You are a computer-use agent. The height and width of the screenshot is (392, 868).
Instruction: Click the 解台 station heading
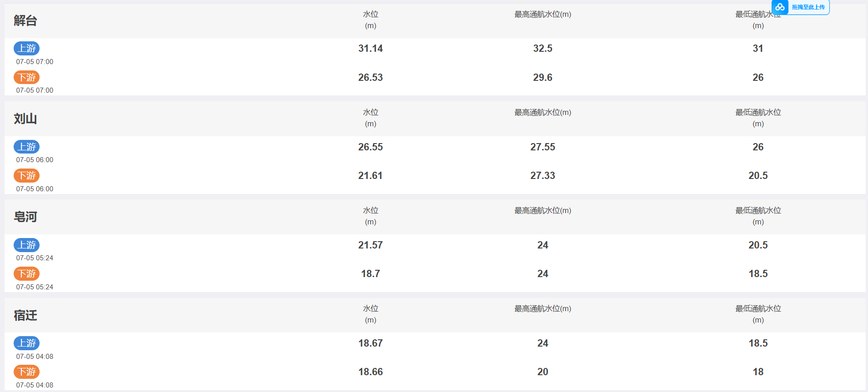[x=25, y=20]
